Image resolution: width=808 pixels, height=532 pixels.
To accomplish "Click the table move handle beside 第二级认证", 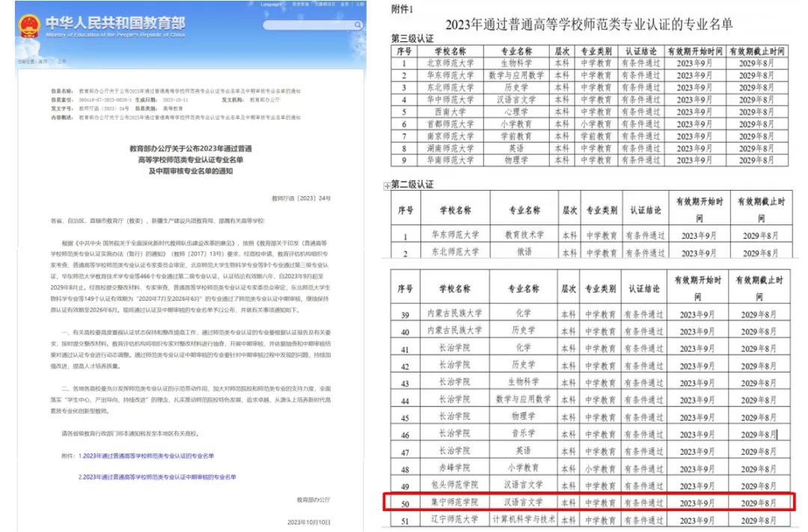I will coord(386,186).
